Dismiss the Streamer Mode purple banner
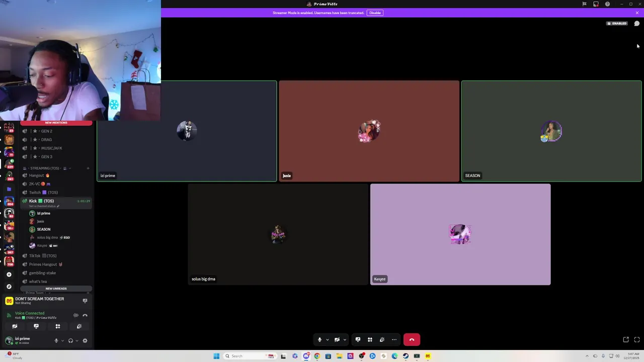644x362 pixels. [x=637, y=13]
